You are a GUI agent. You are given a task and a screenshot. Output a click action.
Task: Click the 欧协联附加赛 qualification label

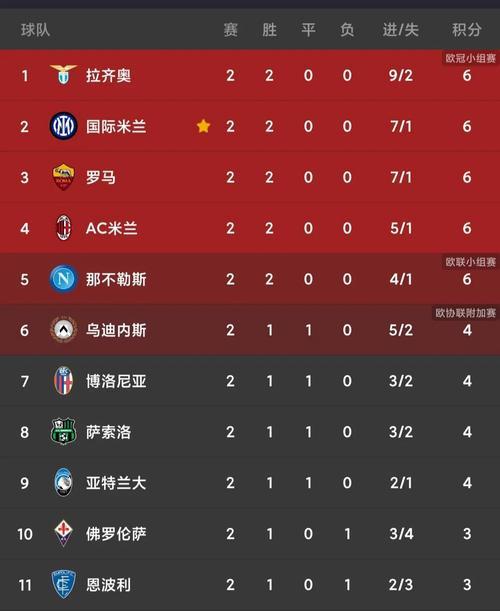465,313
